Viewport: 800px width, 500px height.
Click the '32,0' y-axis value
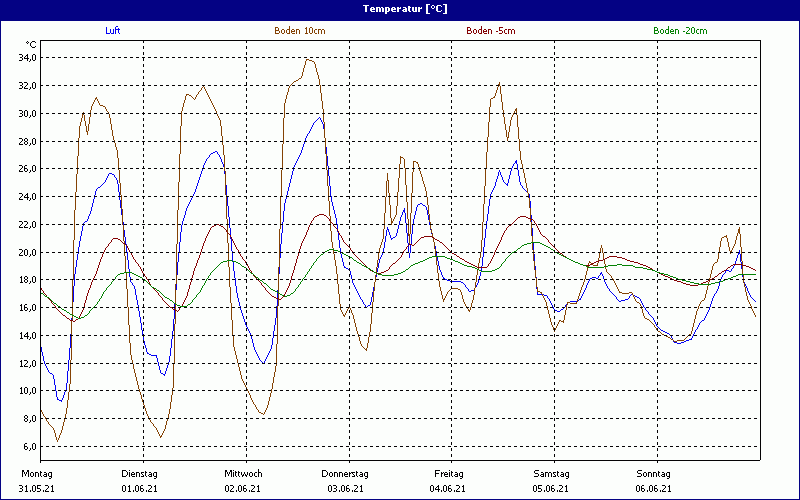click(26, 86)
